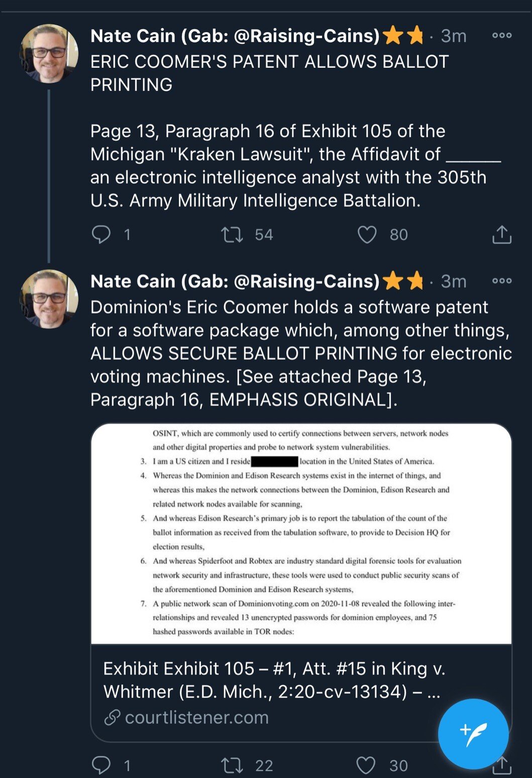Reply to the first Nate Cain tweet
This screenshot has height=778, width=532.
[x=101, y=234]
